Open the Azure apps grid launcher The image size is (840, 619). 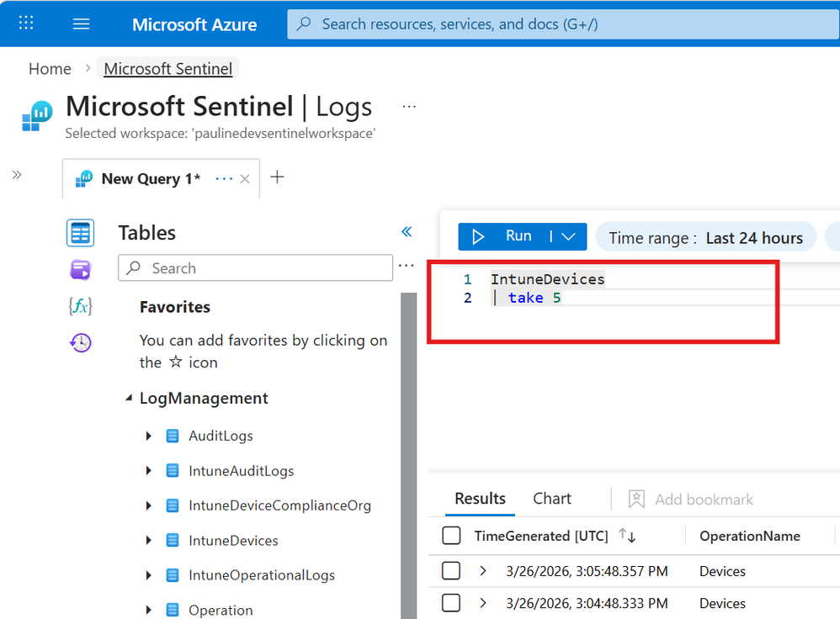26,24
